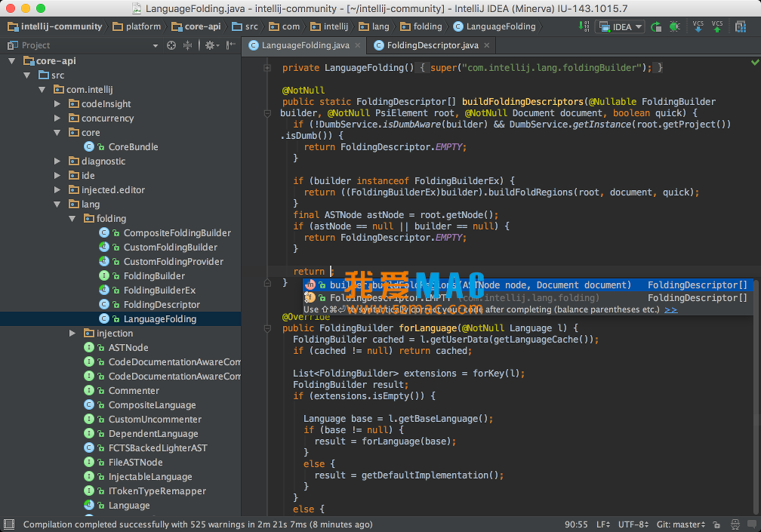This screenshot has height=532, width=761.
Task: Click the >> link in completion hint
Action: (670, 309)
